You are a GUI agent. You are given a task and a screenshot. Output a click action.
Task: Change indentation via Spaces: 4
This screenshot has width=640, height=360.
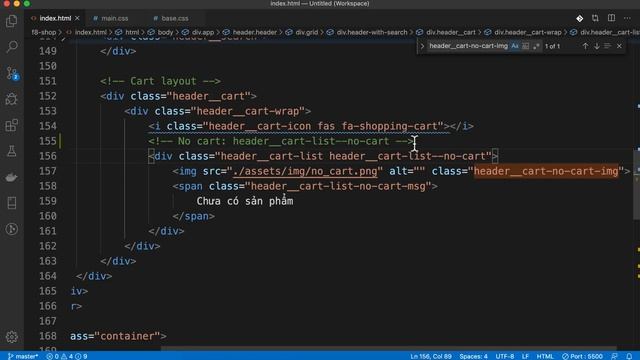click(x=473, y=356)
